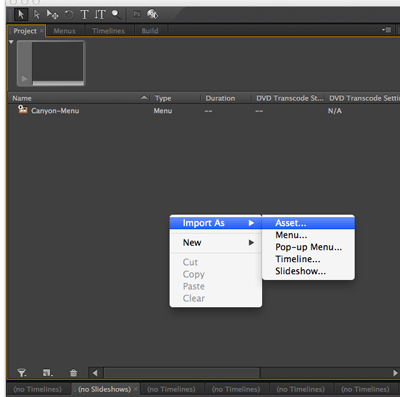Open the Project panel flyout menu

tap(387, 30)
